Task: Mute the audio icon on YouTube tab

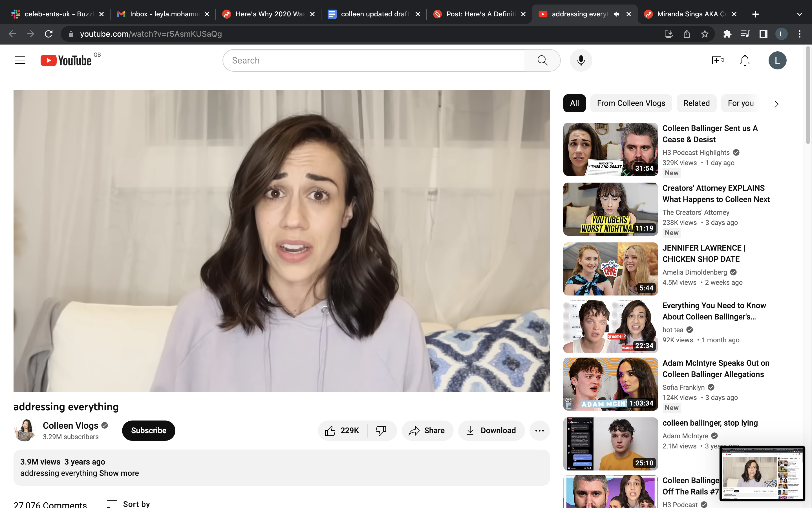Action: (616, 14)
